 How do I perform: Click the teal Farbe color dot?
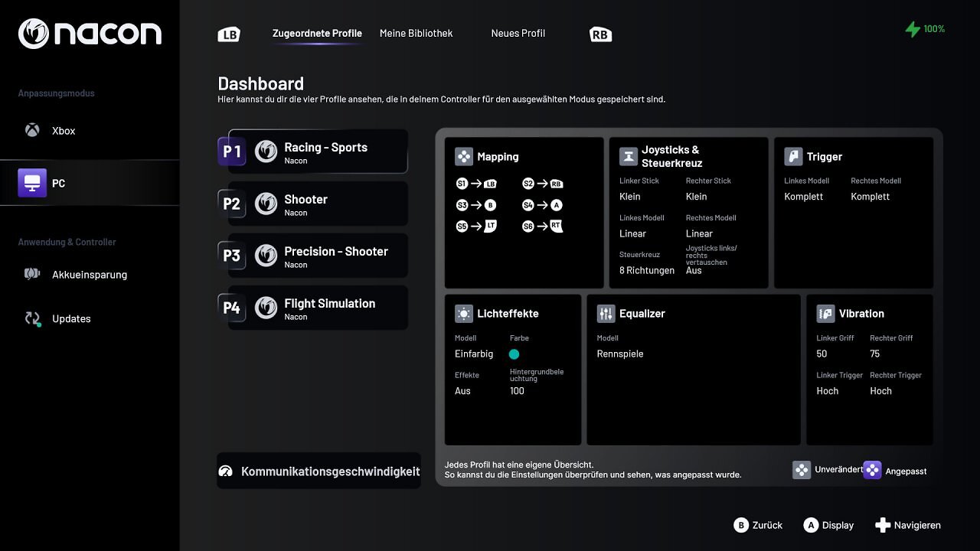click(514, 354)
